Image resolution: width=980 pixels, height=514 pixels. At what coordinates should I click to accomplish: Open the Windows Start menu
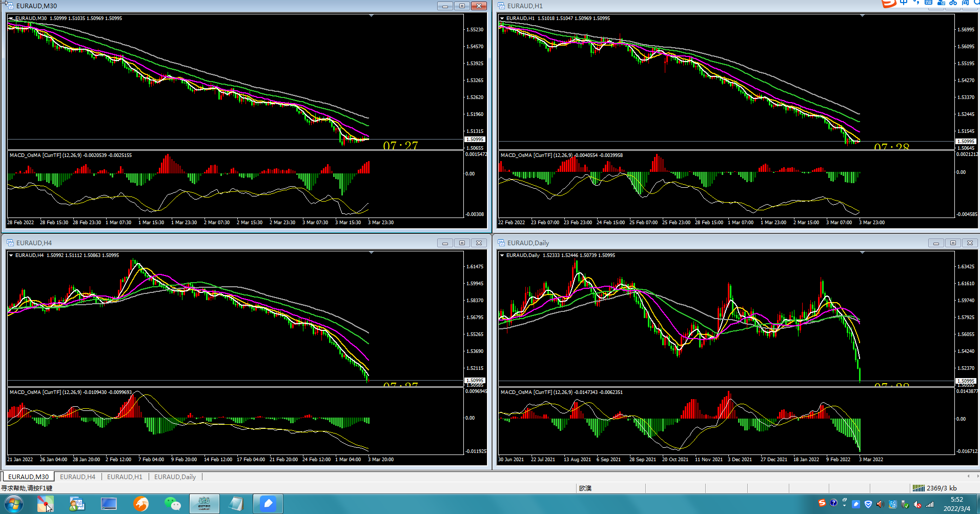pyautogui.click(x=14, y=504)
